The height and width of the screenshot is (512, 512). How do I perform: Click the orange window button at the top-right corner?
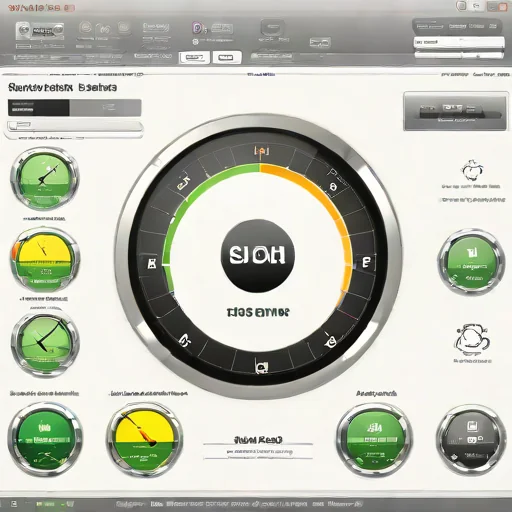(502, 7)
